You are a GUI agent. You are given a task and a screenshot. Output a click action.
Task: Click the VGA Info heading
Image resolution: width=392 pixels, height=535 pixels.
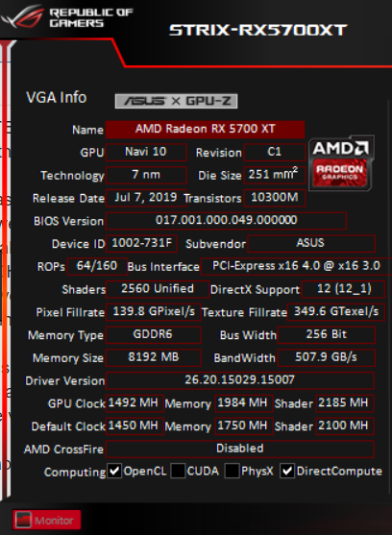[x=57, y=98]
